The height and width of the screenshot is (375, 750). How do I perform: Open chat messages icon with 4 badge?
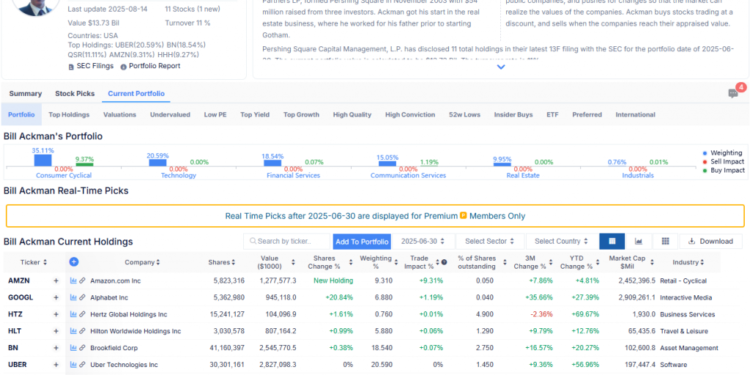pos(733,93)
